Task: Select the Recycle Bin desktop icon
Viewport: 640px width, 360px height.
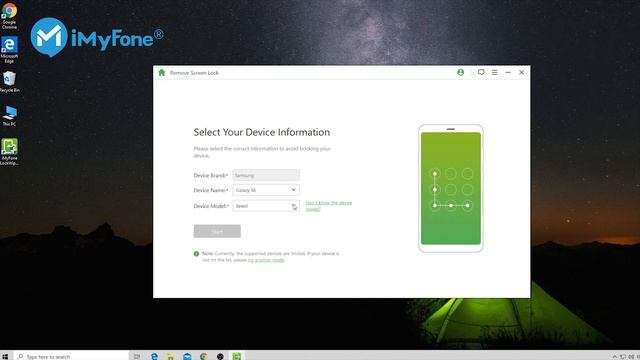Action: (9, 82)
